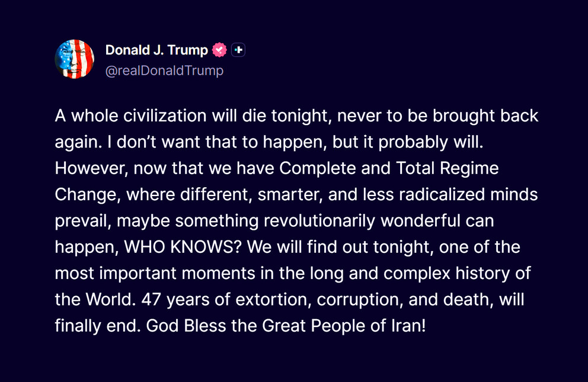Click the word "extortion" in the post
The image size is (588, 382).
(x=270, y=300)
